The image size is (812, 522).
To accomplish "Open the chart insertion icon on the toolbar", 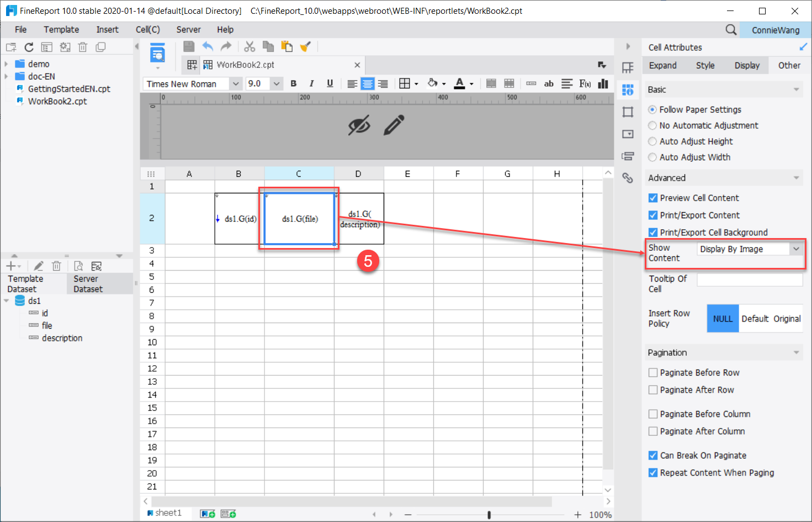I will (603, 83).
